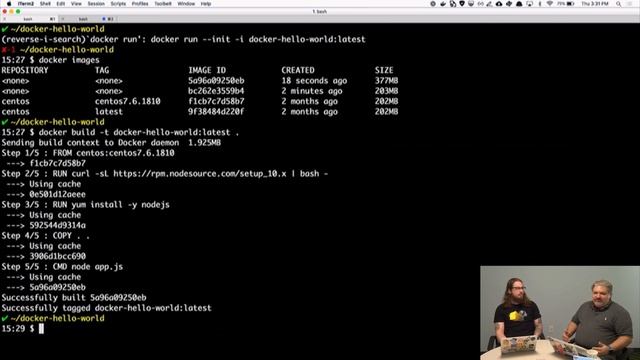
Task: Open the View menu
Action: tap(76, 4)
